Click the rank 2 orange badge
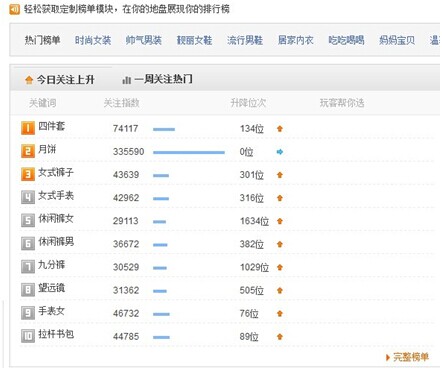 coord(28,151)
